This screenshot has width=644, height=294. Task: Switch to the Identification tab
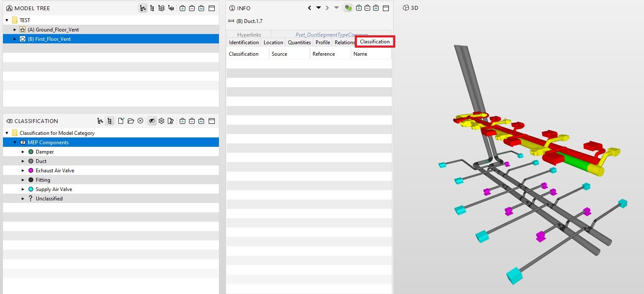point(244,42)
